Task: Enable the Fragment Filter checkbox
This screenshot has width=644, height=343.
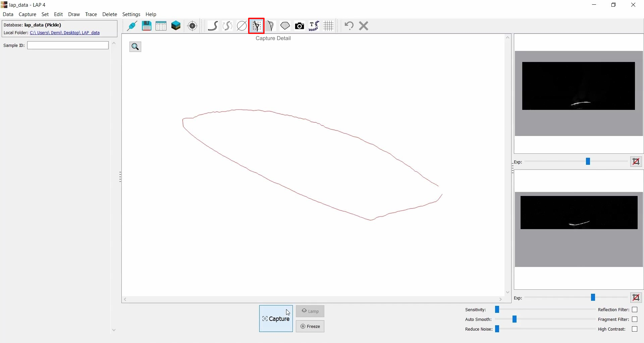Action: (x=635, y=320)
